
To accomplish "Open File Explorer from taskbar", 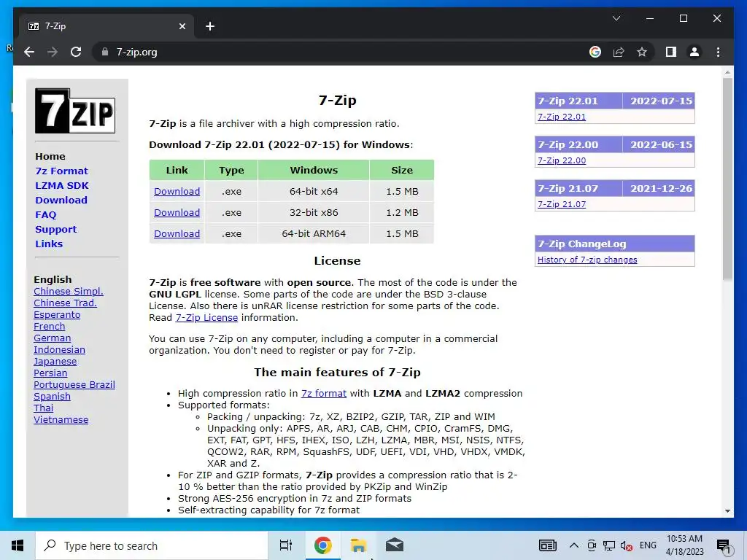I will click(358, 545).
